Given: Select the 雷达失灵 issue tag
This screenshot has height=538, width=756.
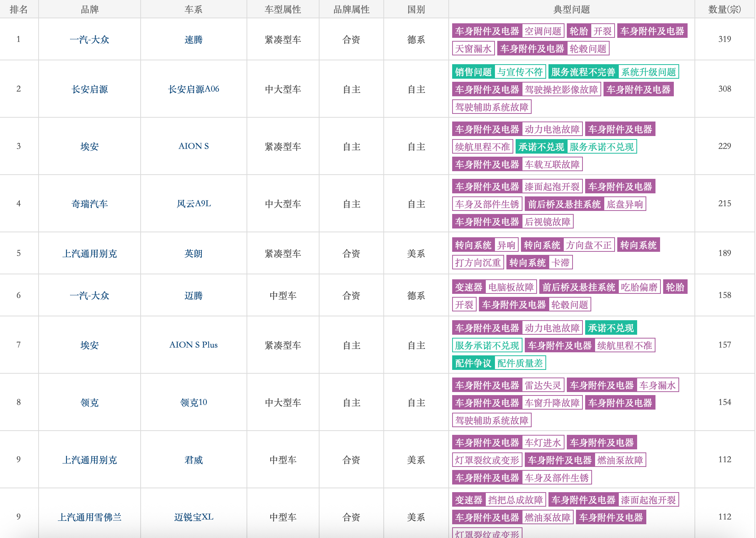Looking at the screenshot, I should (x=543, y=385).
